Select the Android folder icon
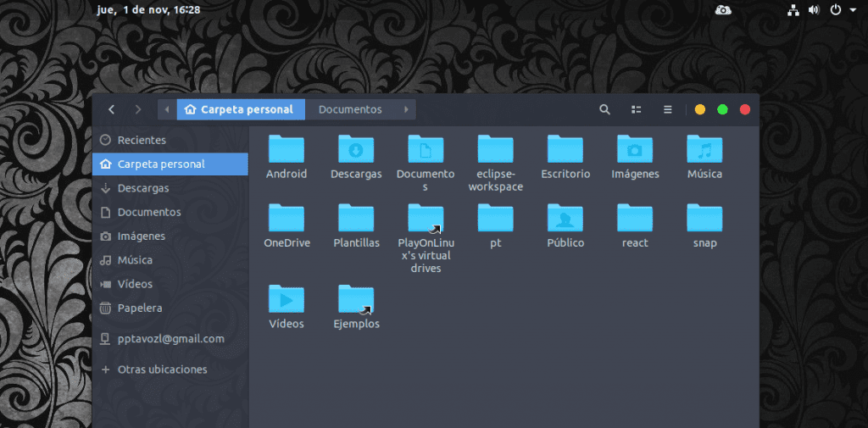The width and height of the screenshot is (868, 428). coord(287,150)
